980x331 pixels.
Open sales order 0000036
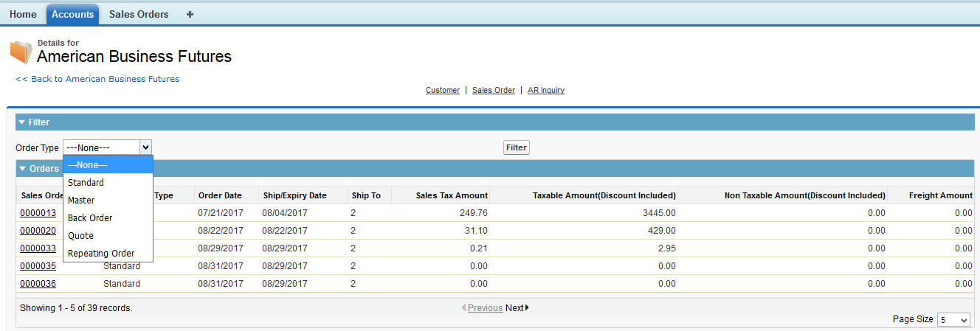click(x=38, y=284)
